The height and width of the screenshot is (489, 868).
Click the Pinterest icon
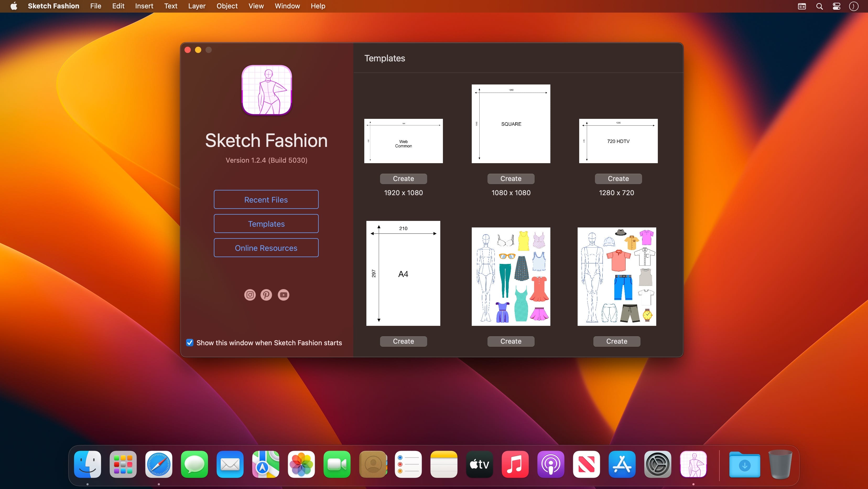tap(266, 295)
